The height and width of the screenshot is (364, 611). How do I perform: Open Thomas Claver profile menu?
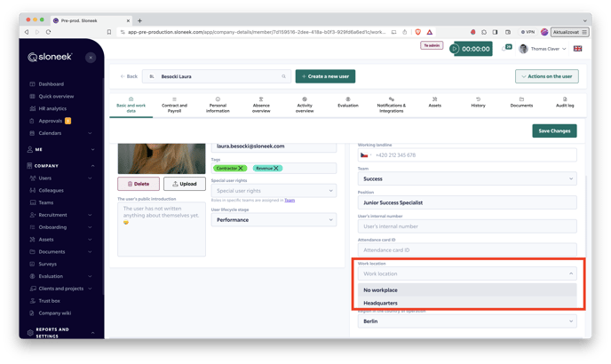[x=543, y=49]
